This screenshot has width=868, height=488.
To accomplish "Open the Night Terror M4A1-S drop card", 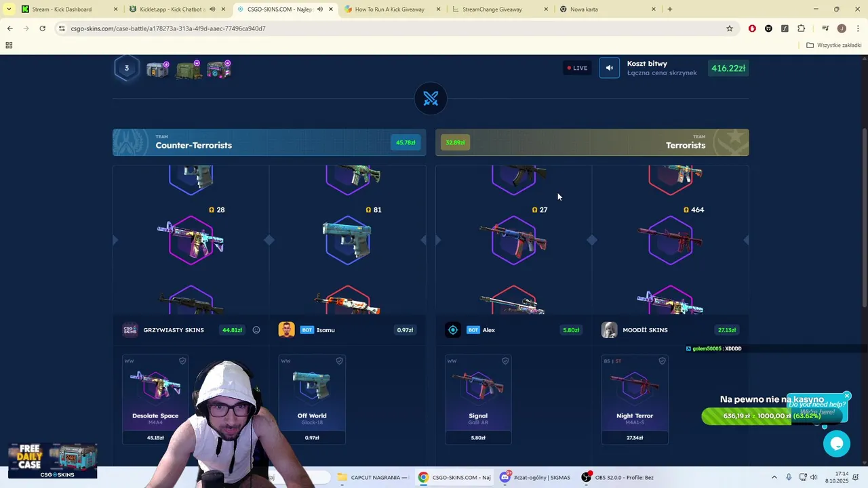I will point(635,400).
